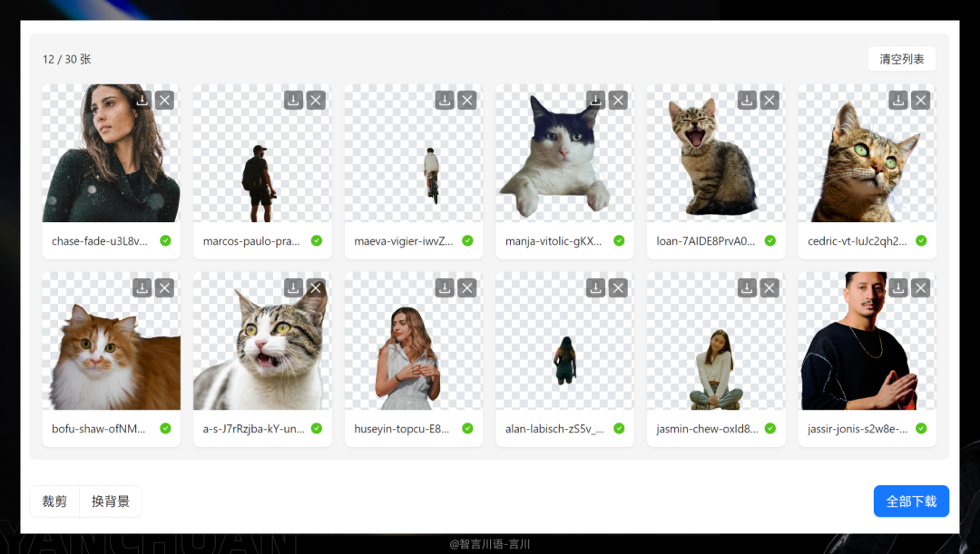980x554 pixels.
Task: Download the bofu-shaw orange fluffy cat image
Action: click(x=142, y=287)
